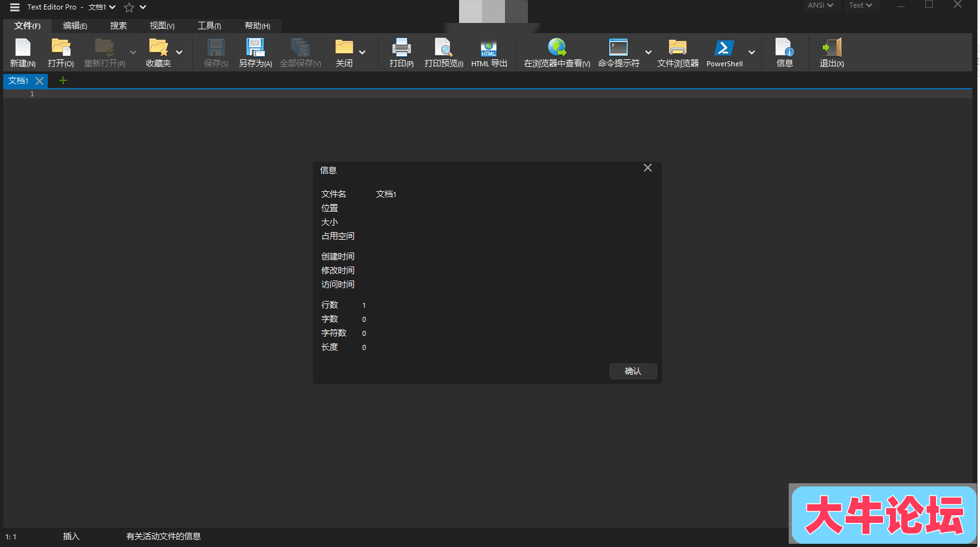Expand the Reopen (重新打开) dropdown arrow
Viewport: 980px width, 547px height.
click(133, 52)
